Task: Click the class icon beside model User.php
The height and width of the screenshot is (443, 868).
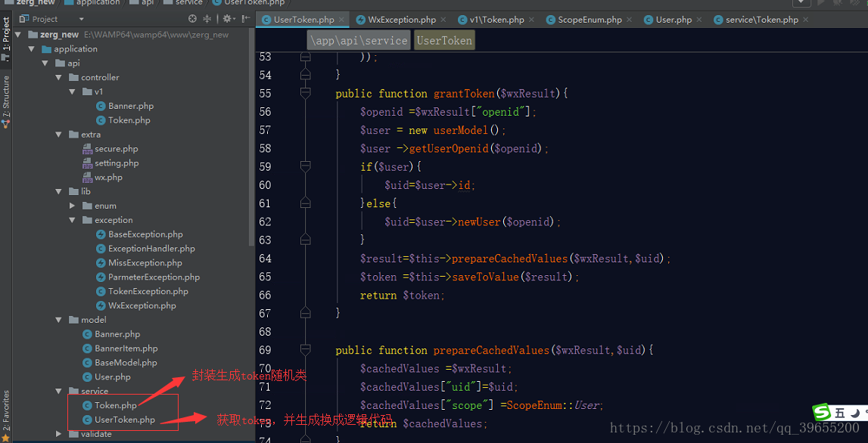Action: tap(87, 377)
